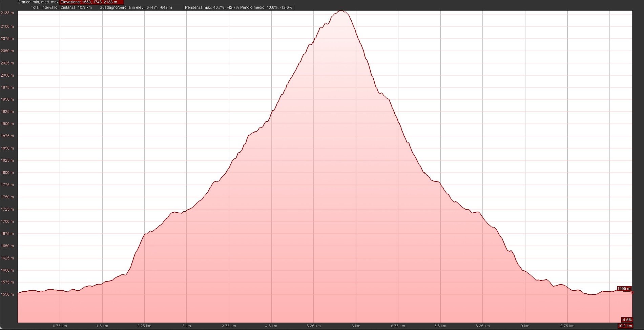This screenshot has width=644, height=330.
Task: Click the 1800 m elevation axis label
Action: pos(7,173)
